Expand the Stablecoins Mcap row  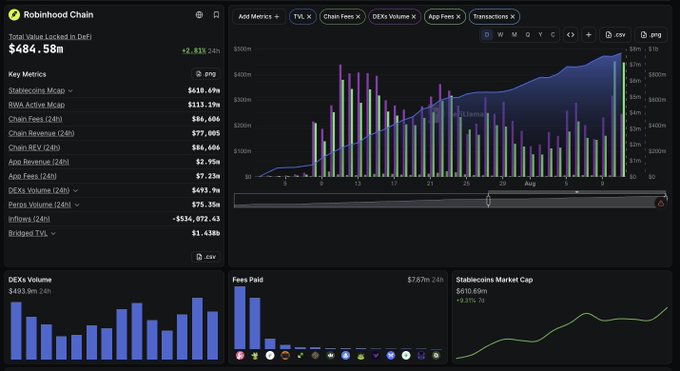point(70,91)
